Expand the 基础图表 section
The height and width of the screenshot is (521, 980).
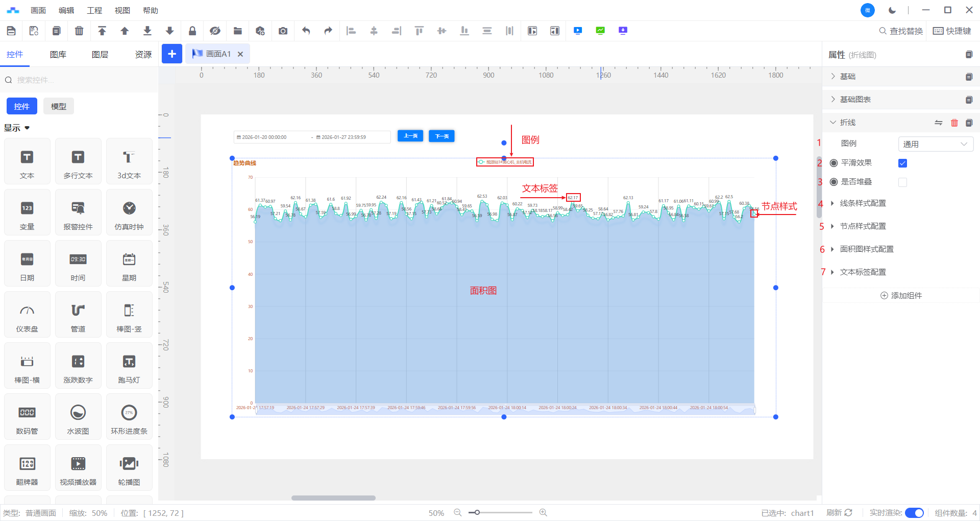pos(855,100)
